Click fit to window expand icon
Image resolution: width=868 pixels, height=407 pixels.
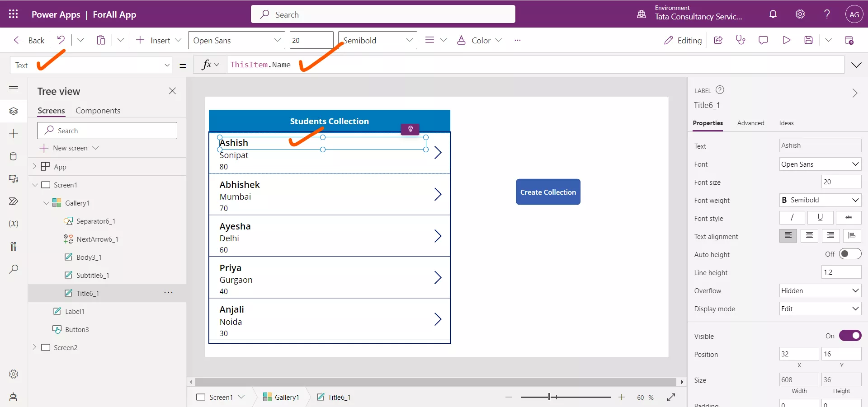[x=671, y=397]
